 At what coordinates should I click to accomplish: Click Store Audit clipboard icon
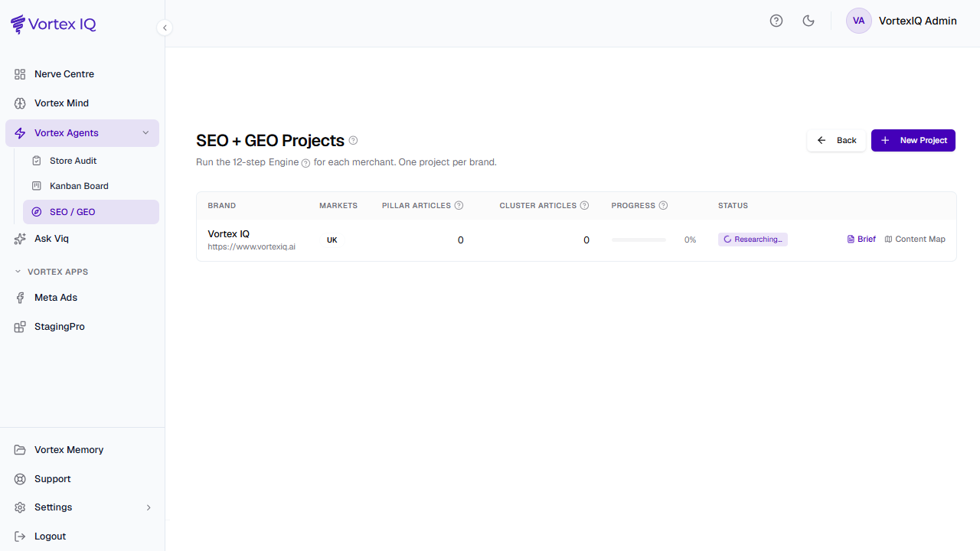36,161
